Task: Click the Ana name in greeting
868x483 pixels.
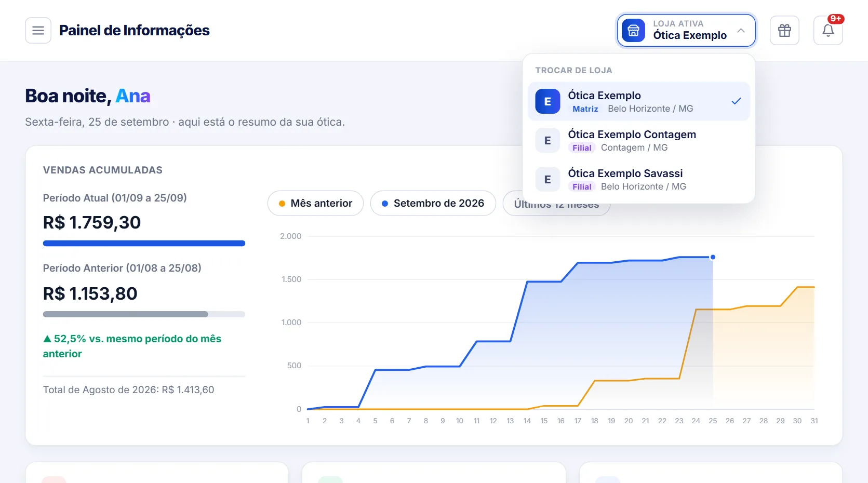Action: (x=132, y=96)
